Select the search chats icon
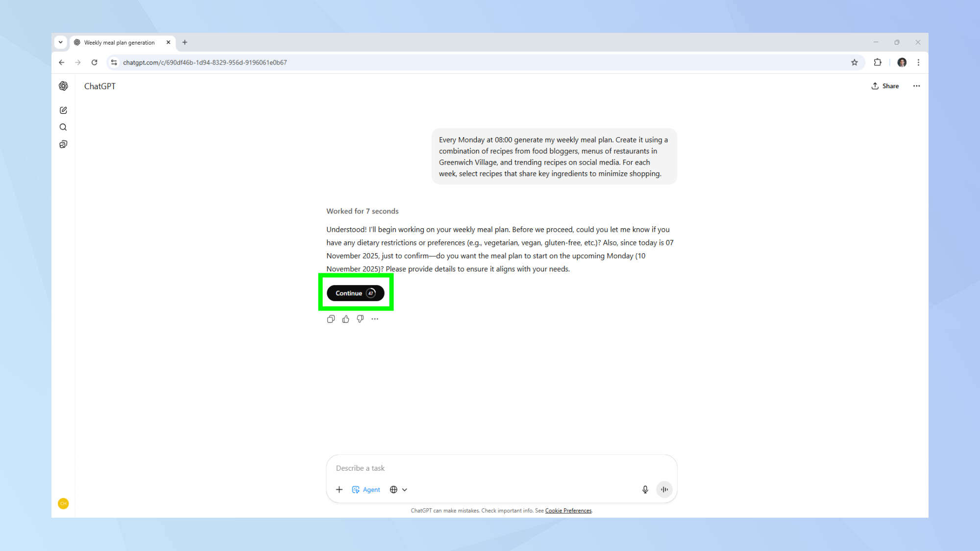The image size is (980, 551). 63,127
